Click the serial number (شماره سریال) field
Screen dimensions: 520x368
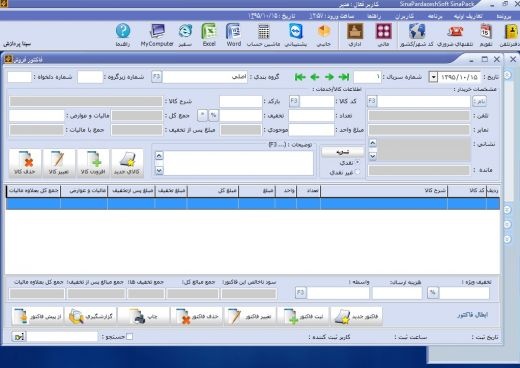click(367, 77)
